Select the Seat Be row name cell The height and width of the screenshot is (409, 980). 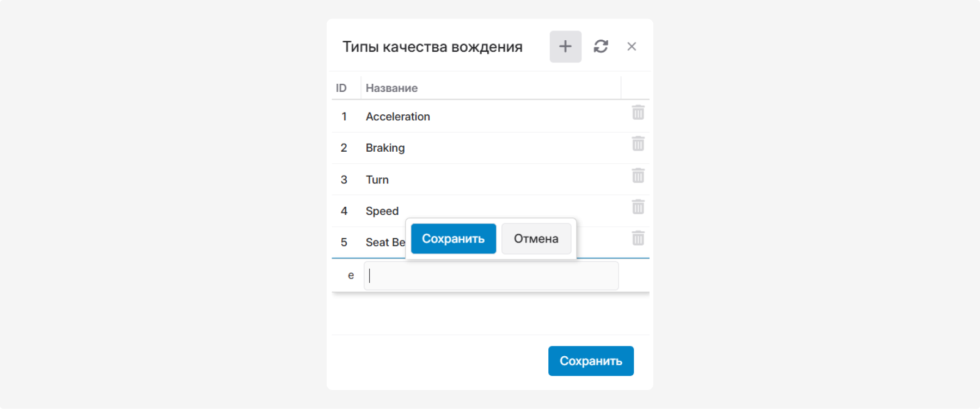click(385, 243)
